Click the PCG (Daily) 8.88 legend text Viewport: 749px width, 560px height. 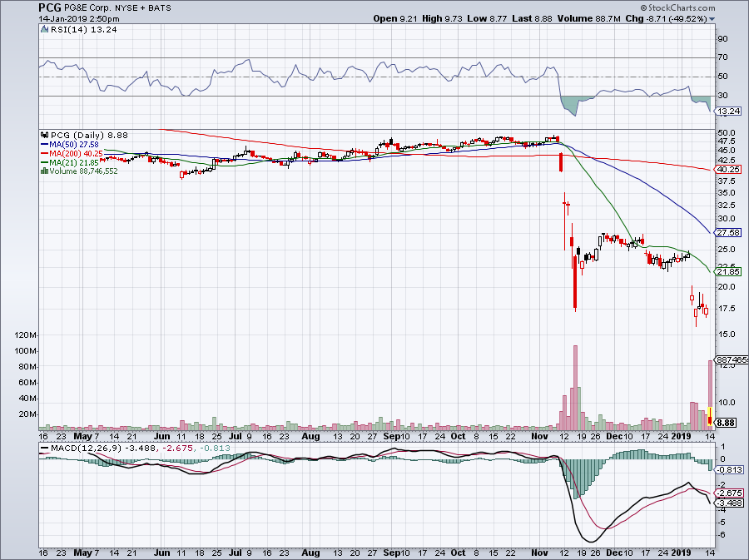pyautogui.click(x=89, y=135)
